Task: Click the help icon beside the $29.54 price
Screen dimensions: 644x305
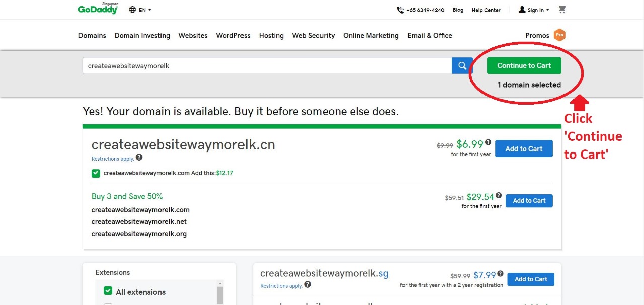Action: pyautogui.click(x=499, y=195)
